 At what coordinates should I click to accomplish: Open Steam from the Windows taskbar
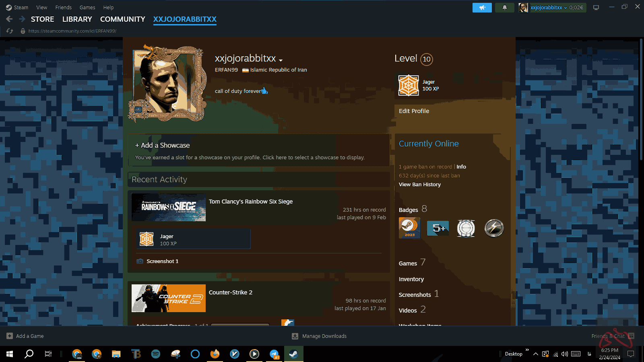293,354
